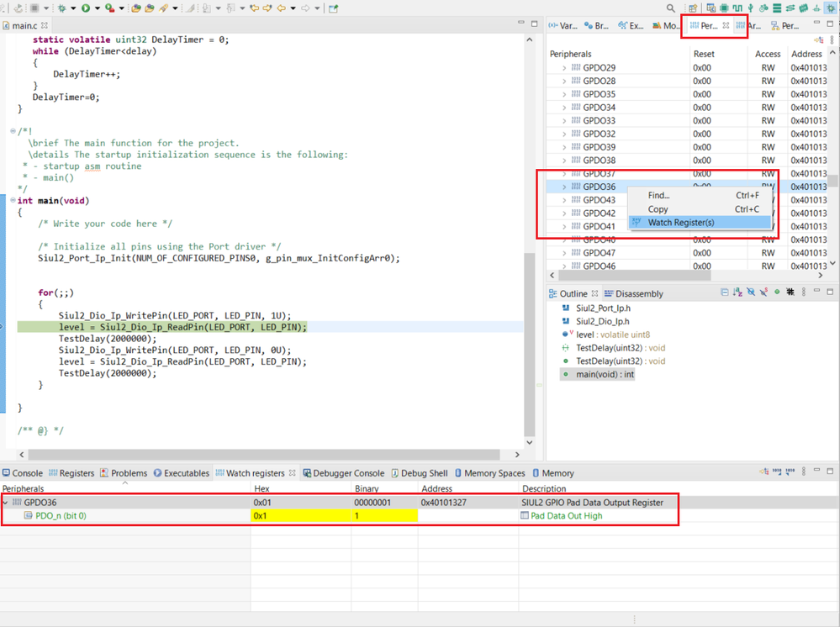Viewport: 840px width, 627px height.
Task: Click the yellow 0x1 Hex value cell
Action: tap(300, 515)
